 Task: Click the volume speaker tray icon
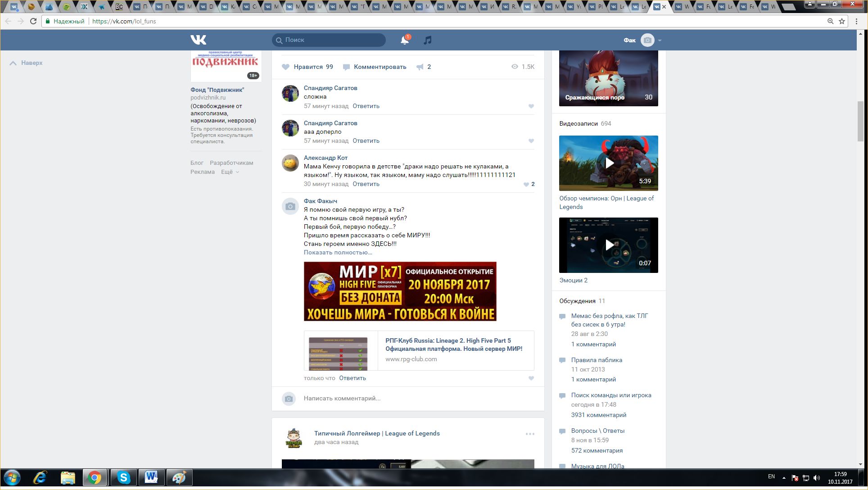pos(817,478)
